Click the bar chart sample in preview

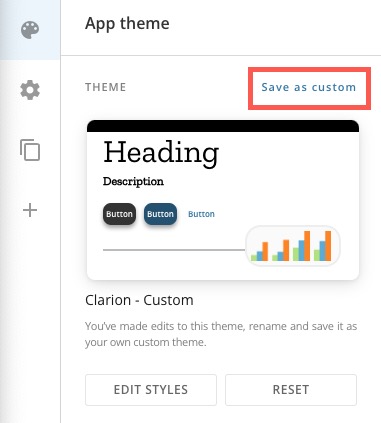tap(293, 246)
